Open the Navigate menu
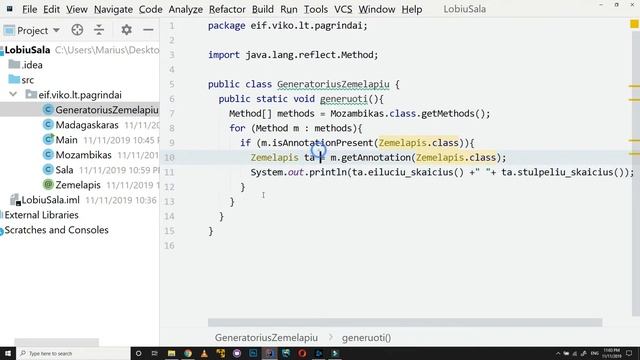Image resolution: width=640 pixels, height=360 pixels. click(x=113, y=9)
